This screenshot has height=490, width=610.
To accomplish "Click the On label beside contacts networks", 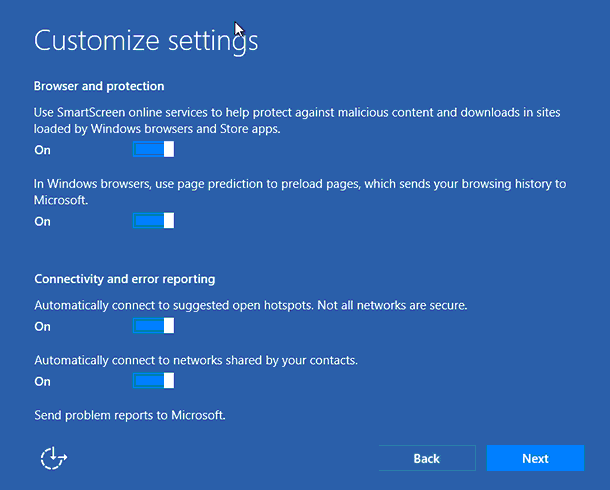I will coord(42,382).
